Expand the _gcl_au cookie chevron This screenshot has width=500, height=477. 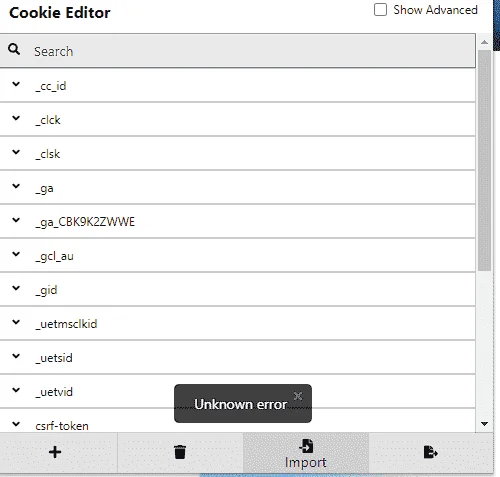tap(16, 254)
